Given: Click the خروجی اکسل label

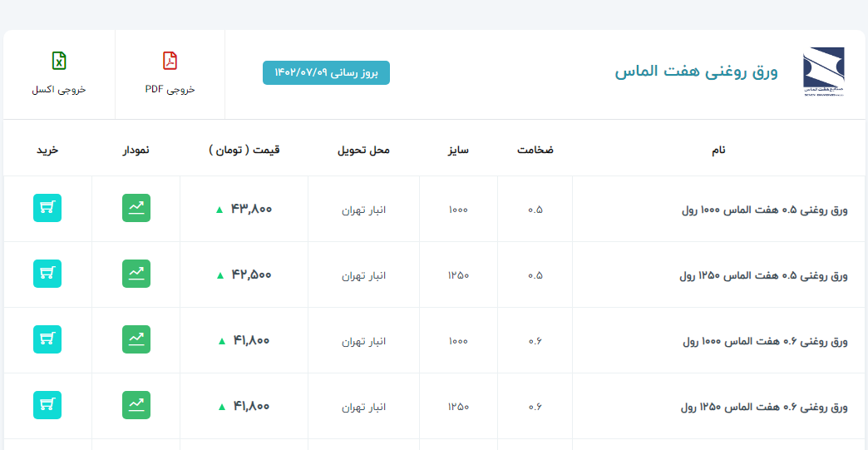Looking at the screenshot, I should tap(59, 89).
